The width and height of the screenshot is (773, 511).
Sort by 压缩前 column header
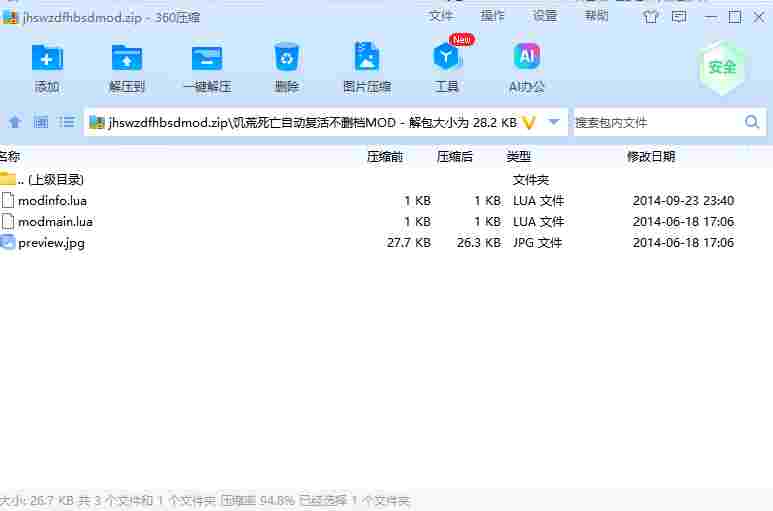[x=385, y=157]
